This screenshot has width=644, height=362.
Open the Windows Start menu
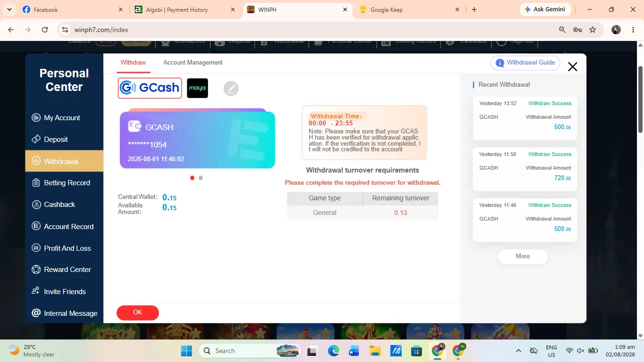tap(187, 351)
